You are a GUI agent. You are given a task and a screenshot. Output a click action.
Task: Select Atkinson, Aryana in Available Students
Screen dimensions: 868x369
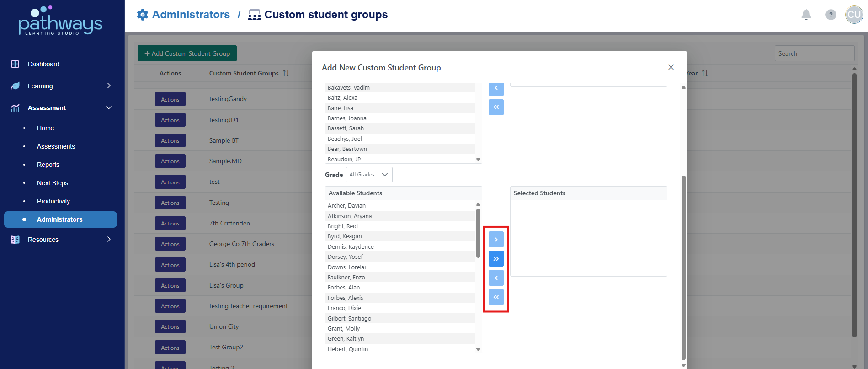coord(350,216)
